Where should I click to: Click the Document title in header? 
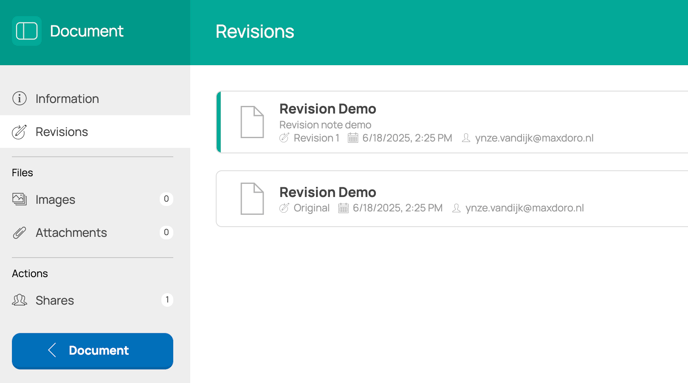pos(86,31)
